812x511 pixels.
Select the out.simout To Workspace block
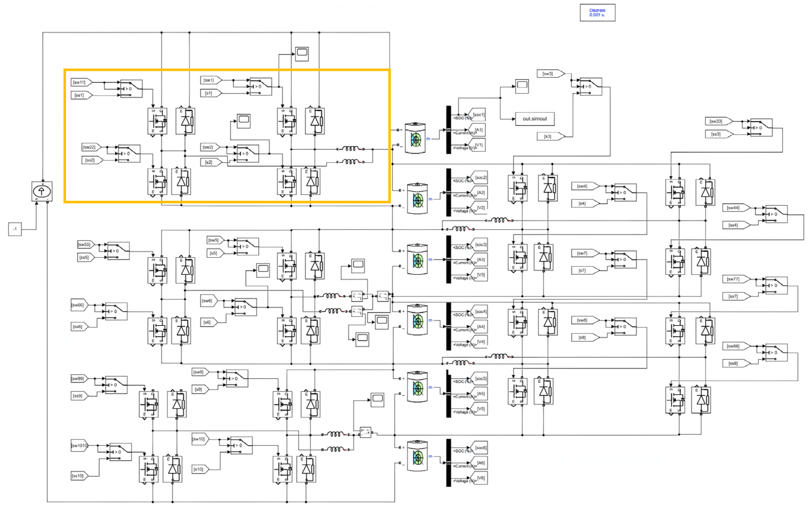coord(534,119)
